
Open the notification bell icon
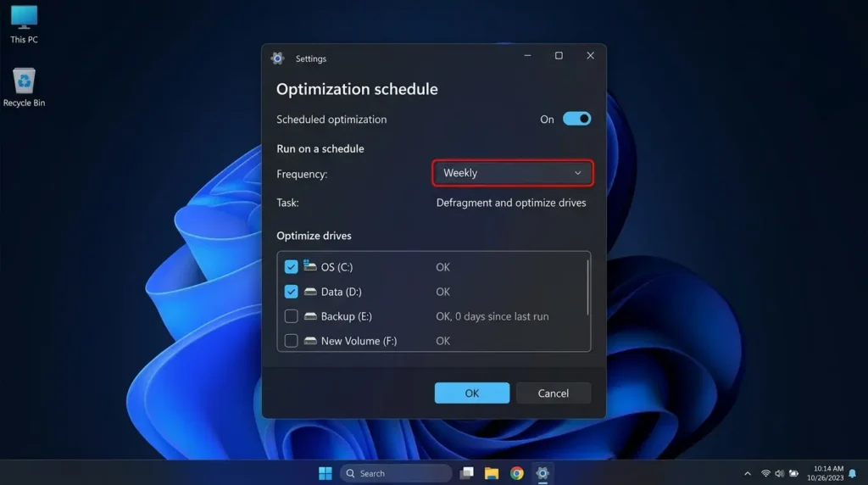pyautogui.click(x=853, y=473)
